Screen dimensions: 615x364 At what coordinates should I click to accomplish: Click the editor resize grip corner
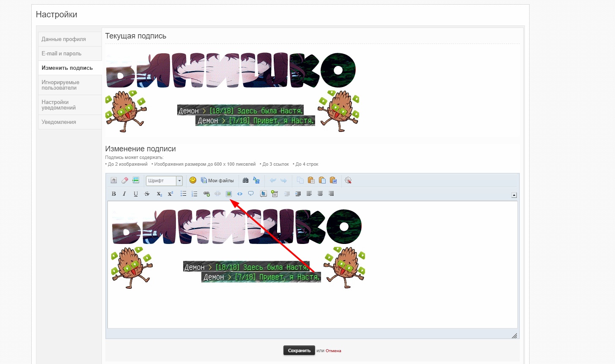(x=514, y=336)
